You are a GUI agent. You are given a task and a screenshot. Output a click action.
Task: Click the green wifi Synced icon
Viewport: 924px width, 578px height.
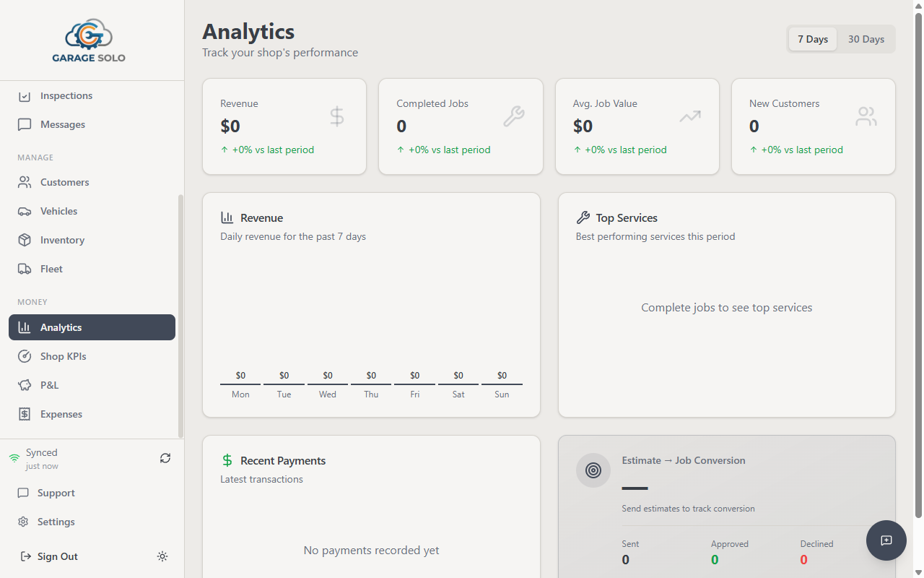[14, 458]
